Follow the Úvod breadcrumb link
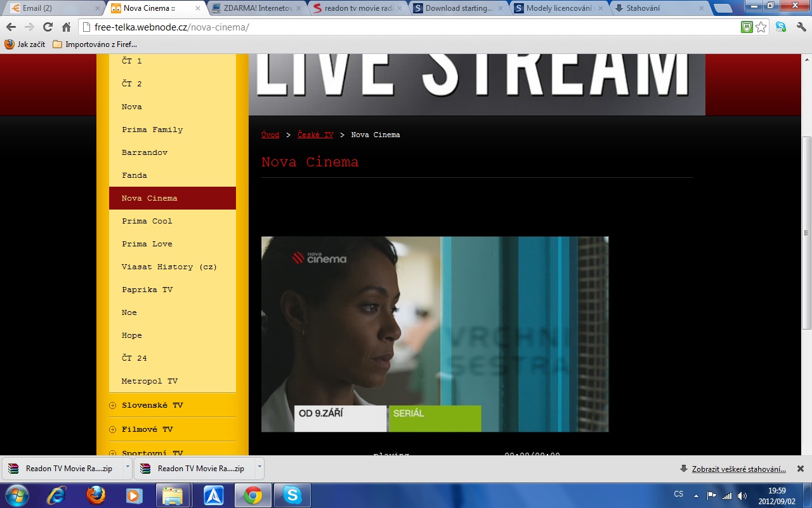The image size is (812, 508). coord(270,135)
